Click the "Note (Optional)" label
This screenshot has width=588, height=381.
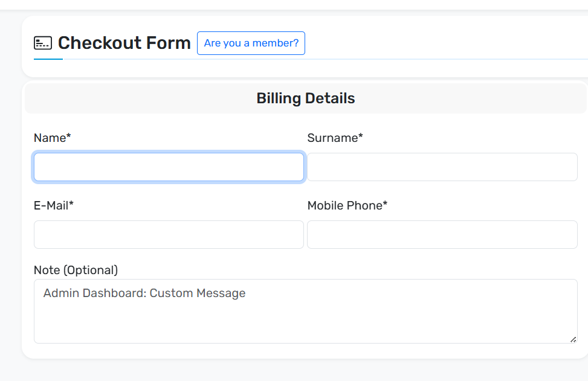pyautogui.click(x=76, y=270)
